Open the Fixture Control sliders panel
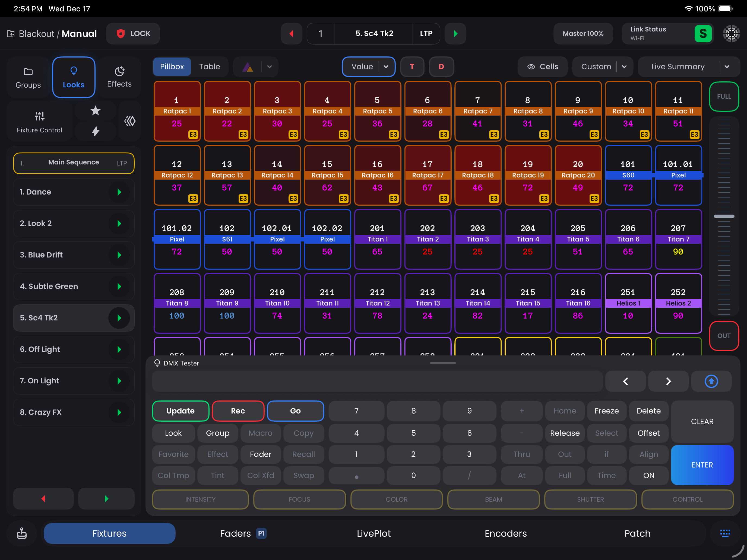 pyautogui.click(x=40, y=122)
